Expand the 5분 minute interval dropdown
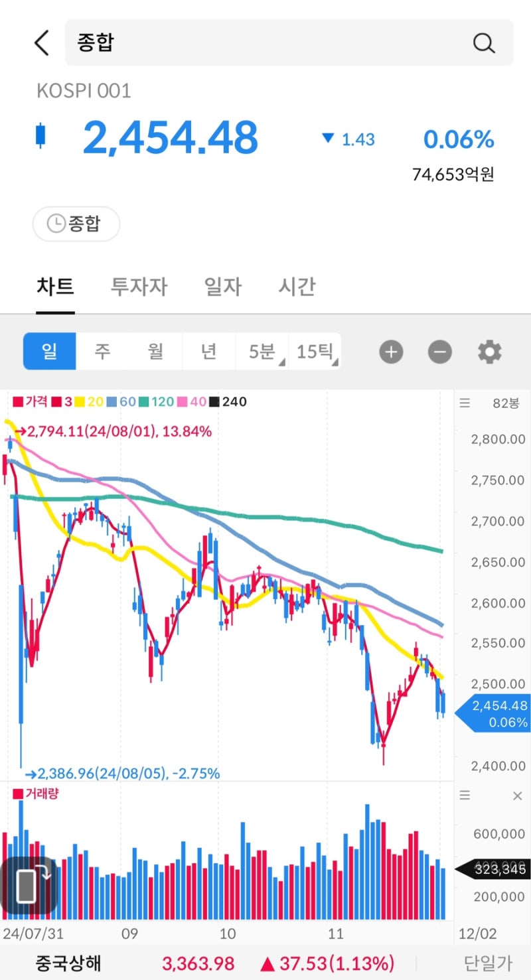Screen dimensions: 531x980 tap(262, 351)
